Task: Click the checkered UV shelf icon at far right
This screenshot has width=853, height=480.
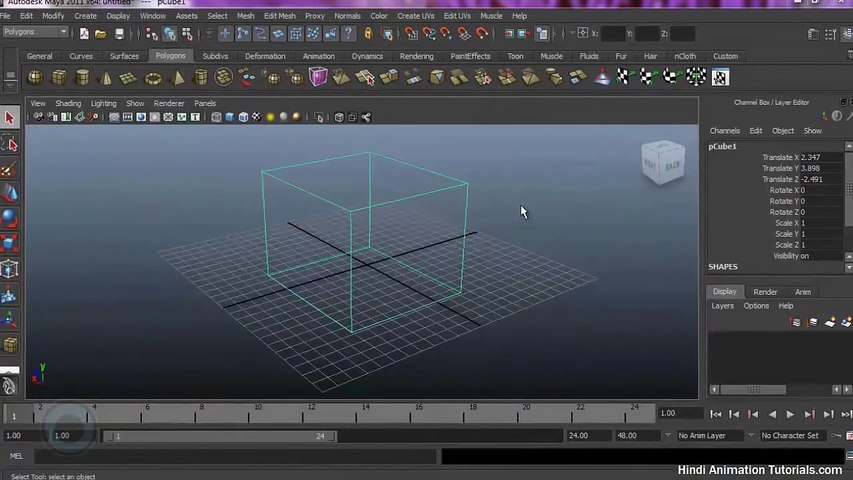Action: pos(720,77)
